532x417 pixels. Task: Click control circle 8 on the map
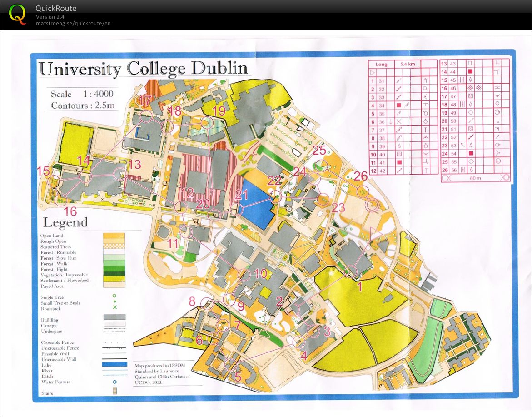pos(207,303)
